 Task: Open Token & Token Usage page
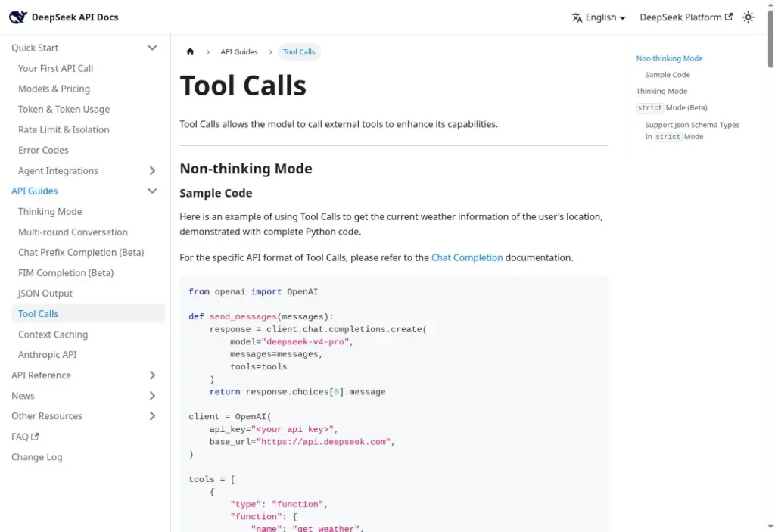click(x=64, y=109)
